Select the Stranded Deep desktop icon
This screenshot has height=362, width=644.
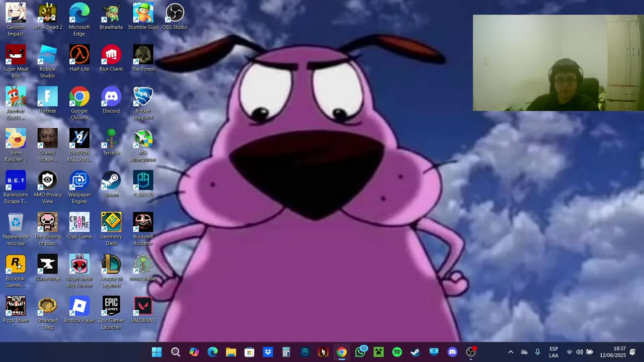(x=47, y=313)
